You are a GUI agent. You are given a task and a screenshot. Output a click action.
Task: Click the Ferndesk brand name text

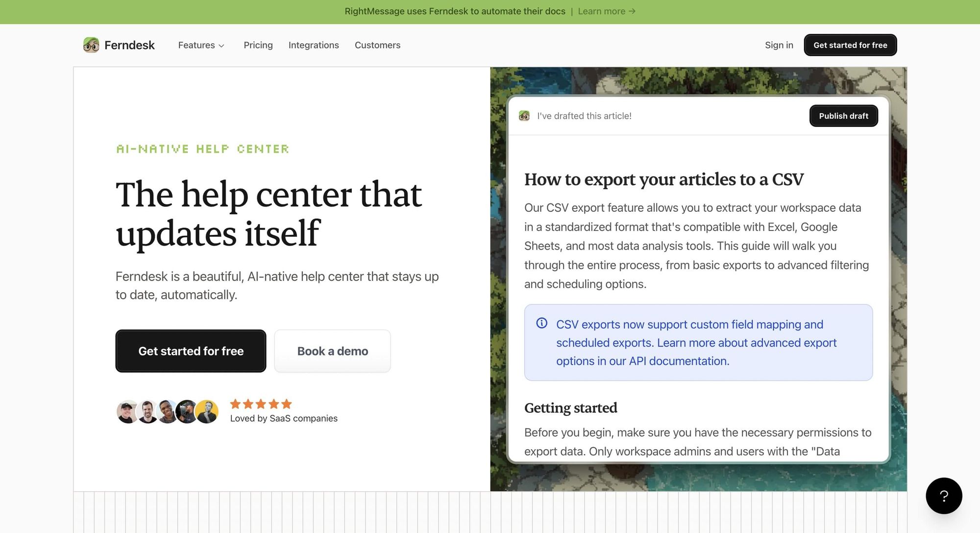click(129, 45)
